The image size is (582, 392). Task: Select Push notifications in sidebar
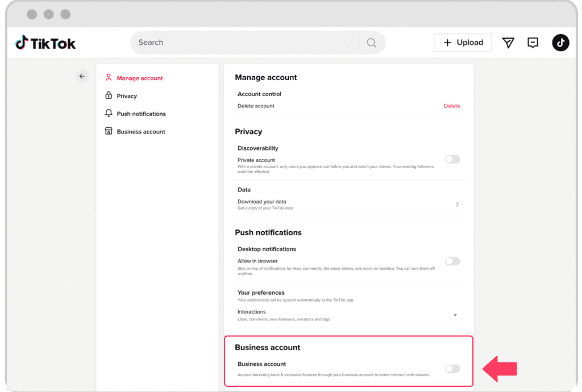[x=141, y=114]
